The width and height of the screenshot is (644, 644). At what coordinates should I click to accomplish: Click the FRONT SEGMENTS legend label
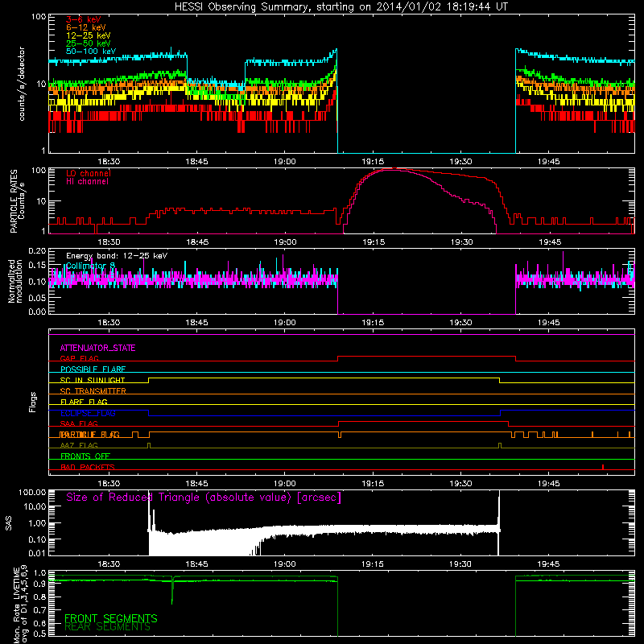111,618
